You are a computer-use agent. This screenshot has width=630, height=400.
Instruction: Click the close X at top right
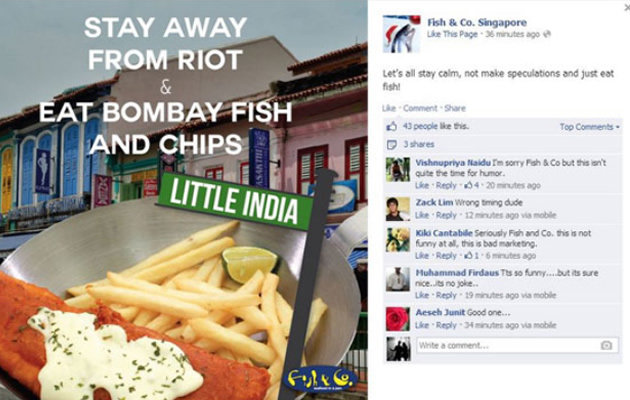(x=627, y=8)
